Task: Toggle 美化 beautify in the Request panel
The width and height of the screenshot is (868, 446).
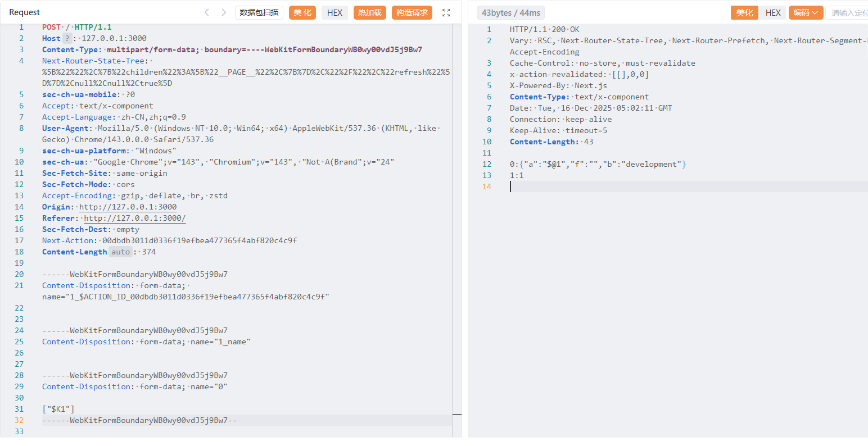Action: pyautogui.click(x=302, y=12)
